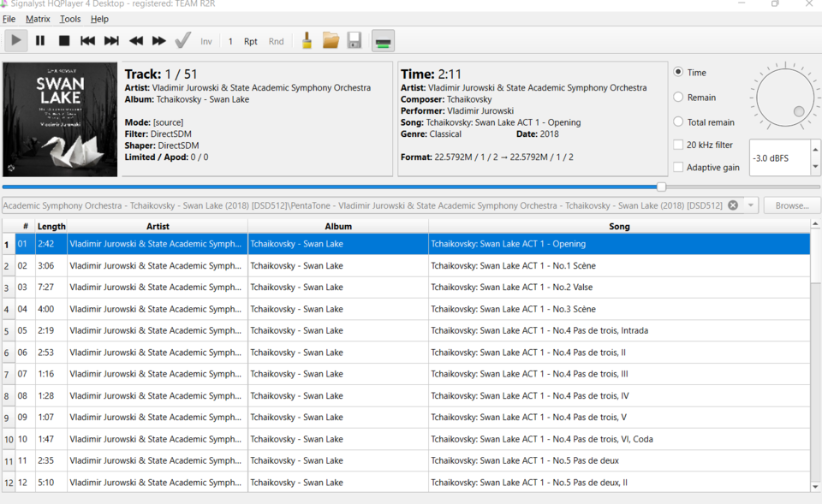The width and height of the screenshot is (822, 504).
Task: Click the floppy disk save icon
Action: [354, 41]
